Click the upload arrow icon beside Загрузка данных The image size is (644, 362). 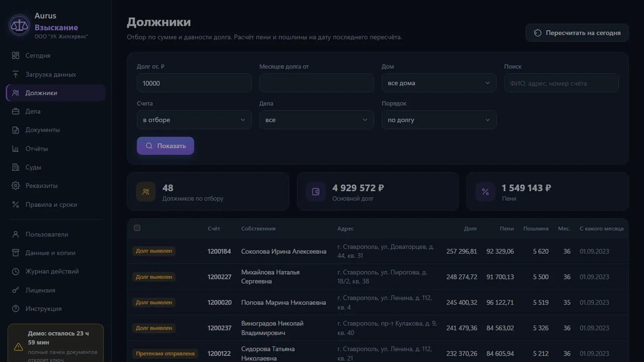point(16,74)
